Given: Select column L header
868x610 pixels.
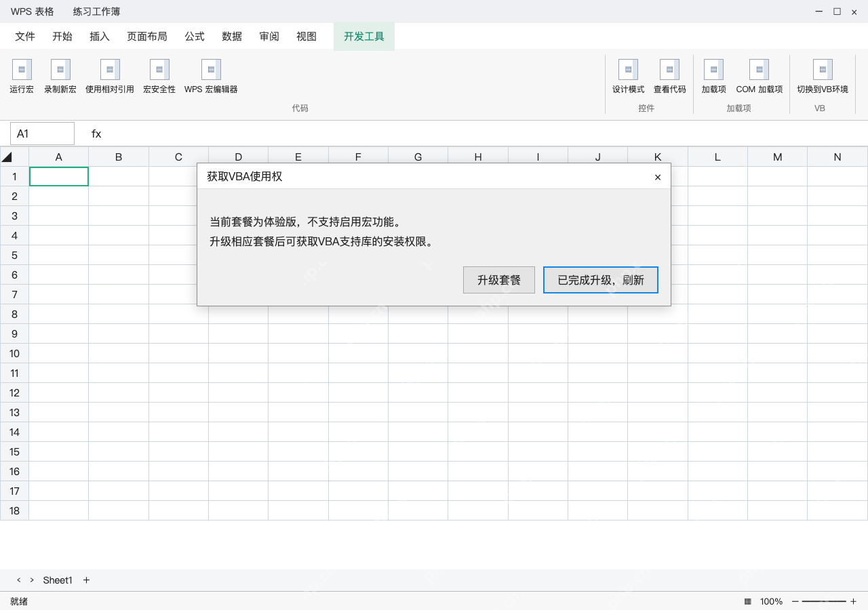Looking at the screenshot, I should pos(717,157).
